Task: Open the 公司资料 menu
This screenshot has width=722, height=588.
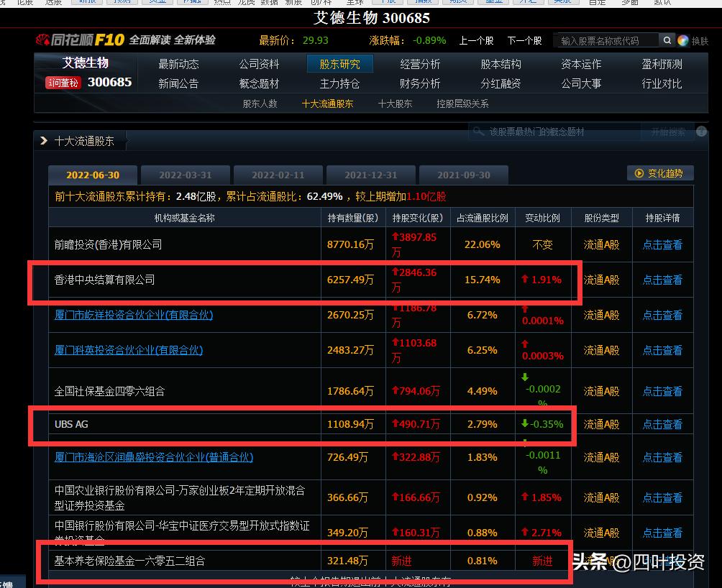Action: pyautogui.click(x=259, y=64)
